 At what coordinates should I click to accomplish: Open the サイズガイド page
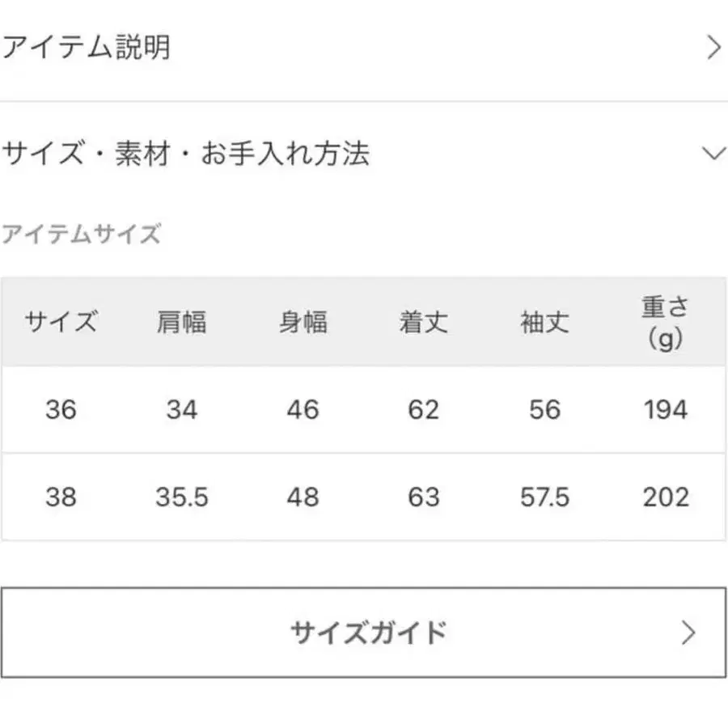pos(364,631)
